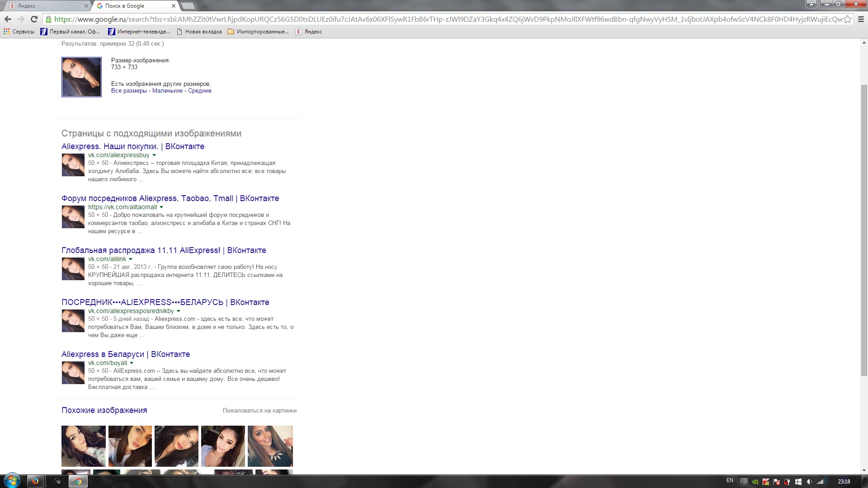Close the Яндекс tab

point(86,6)
